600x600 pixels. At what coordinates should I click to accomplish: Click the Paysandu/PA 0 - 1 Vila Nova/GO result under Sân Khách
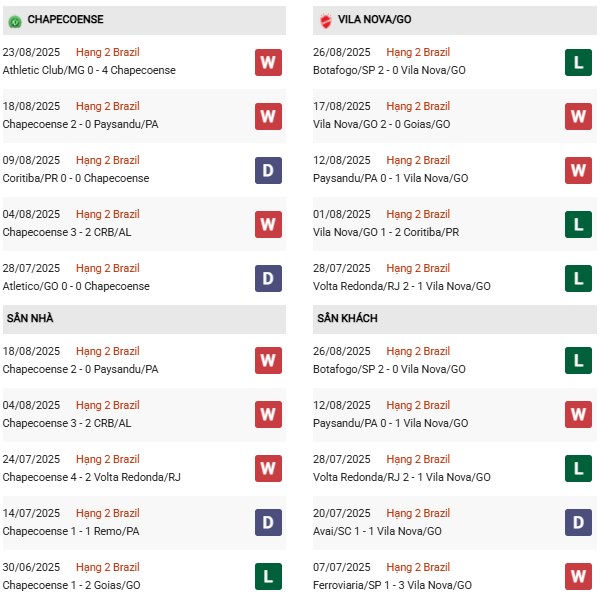pos(390,423)
